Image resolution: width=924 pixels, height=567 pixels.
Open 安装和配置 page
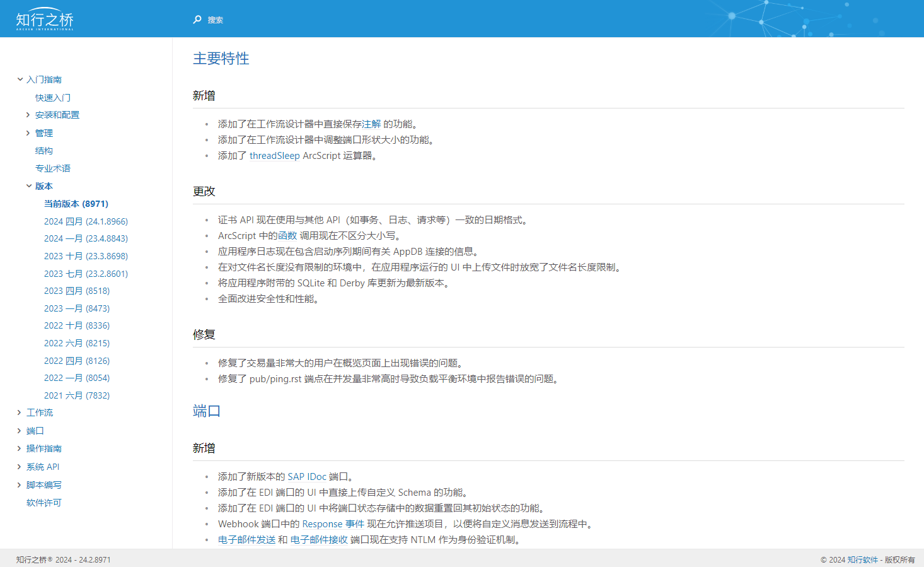click(57, 115)
